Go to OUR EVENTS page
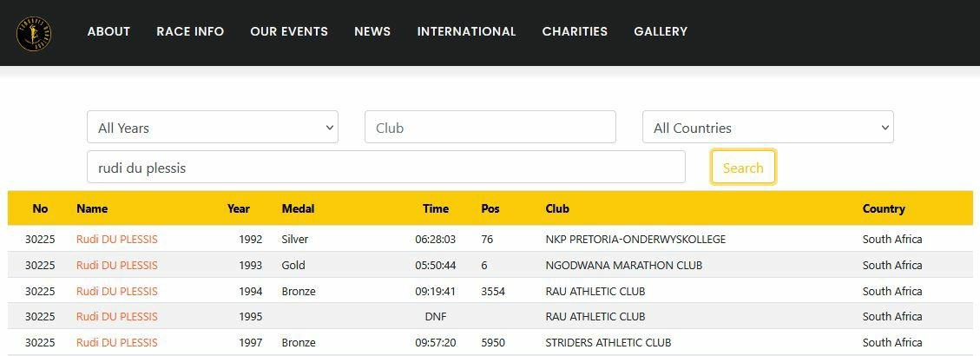Viewport: 980px width, 356px height. [289, 31]
